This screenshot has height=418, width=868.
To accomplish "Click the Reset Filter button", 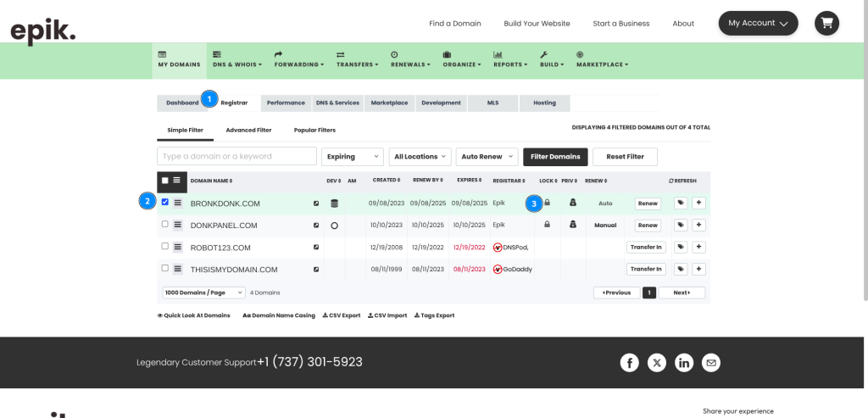I will tap(625, 157).
